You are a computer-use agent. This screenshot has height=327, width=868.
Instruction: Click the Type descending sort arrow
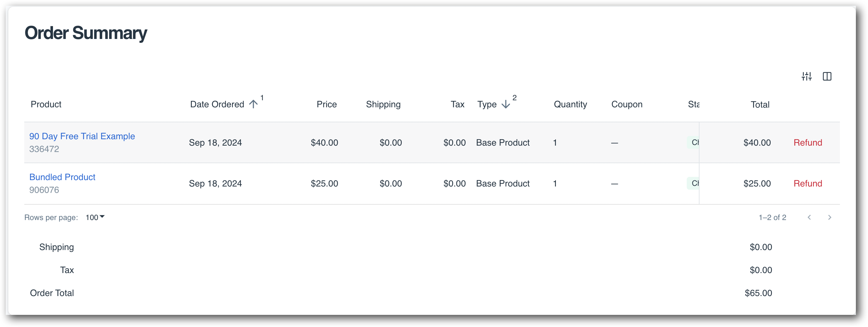505,104
